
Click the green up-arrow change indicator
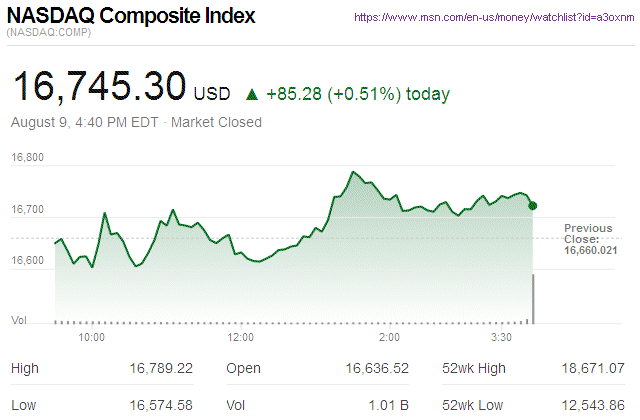coord(252,95)
